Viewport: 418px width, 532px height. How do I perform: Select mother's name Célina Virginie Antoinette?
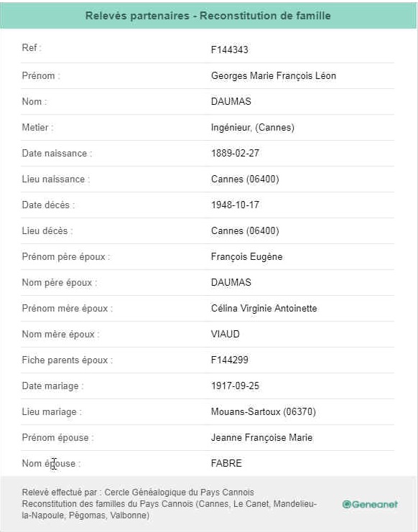(264, 308)
